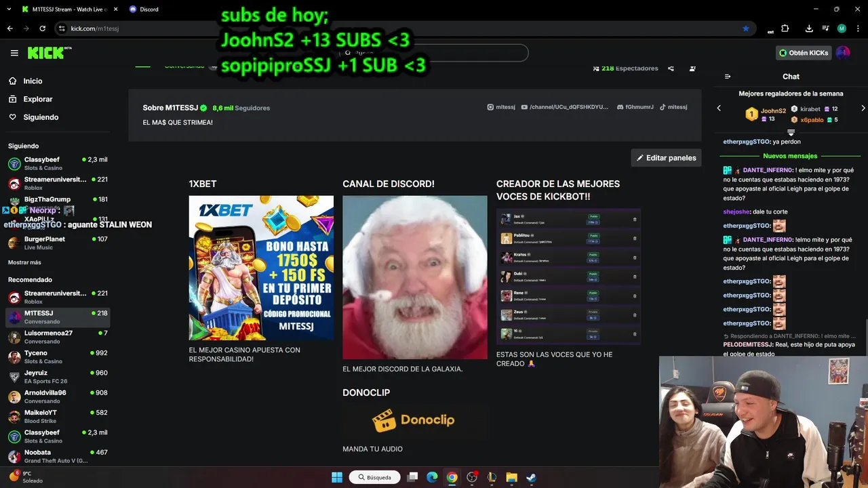Show next top gifters page
Image resolution: width=868 pixels, height=488 pixels.
coord(863,108)
